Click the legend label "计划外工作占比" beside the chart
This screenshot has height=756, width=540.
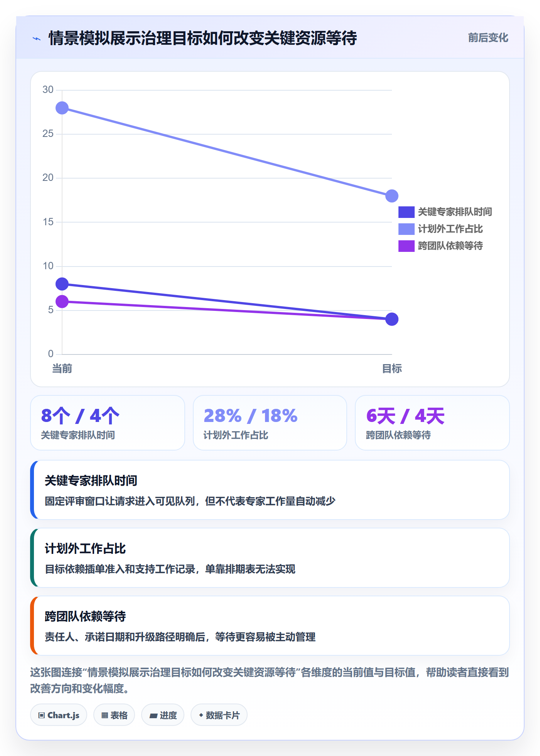[451, 229]
